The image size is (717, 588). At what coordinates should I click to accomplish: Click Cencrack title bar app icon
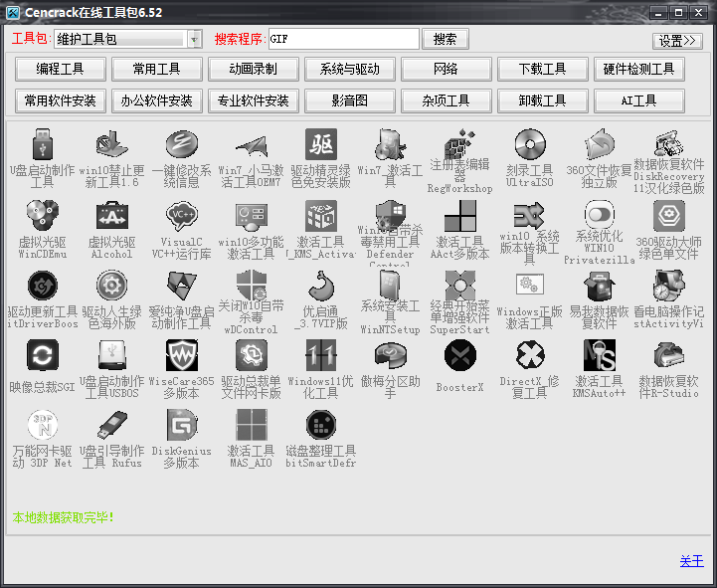(12, 12)
